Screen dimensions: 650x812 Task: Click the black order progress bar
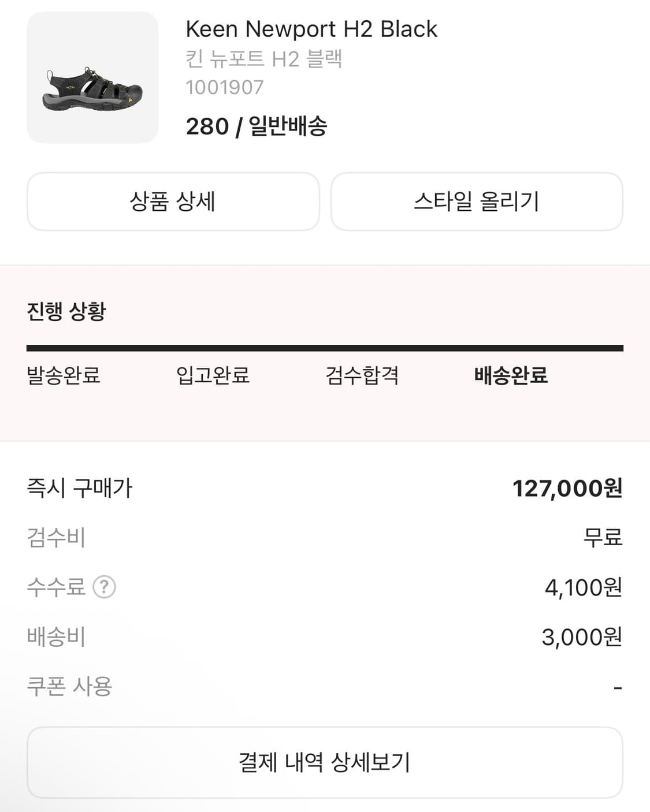click(x=325, y=348)
